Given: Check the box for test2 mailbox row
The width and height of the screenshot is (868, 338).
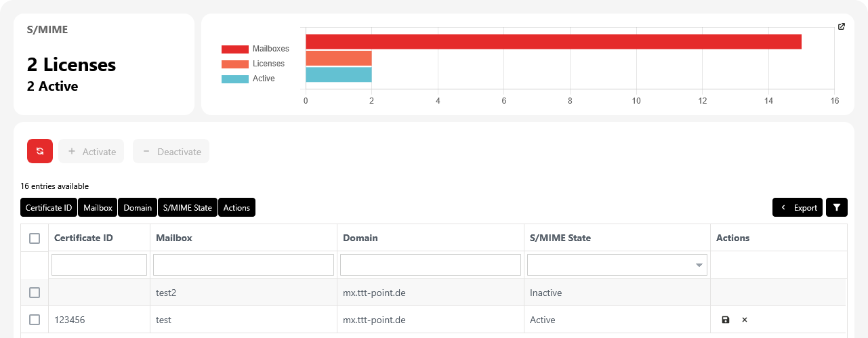Looking at the screenshot, I should [x=35, y=293].
